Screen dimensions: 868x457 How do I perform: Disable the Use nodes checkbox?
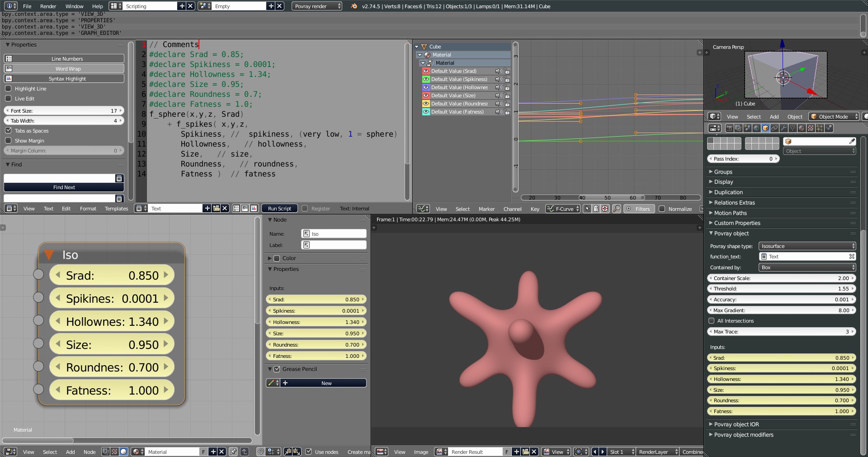[308, 452]
